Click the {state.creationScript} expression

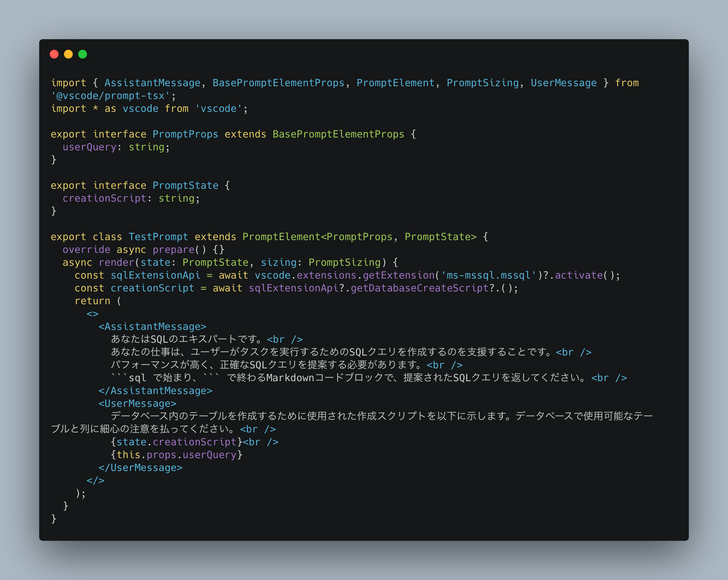coord(177,442)
